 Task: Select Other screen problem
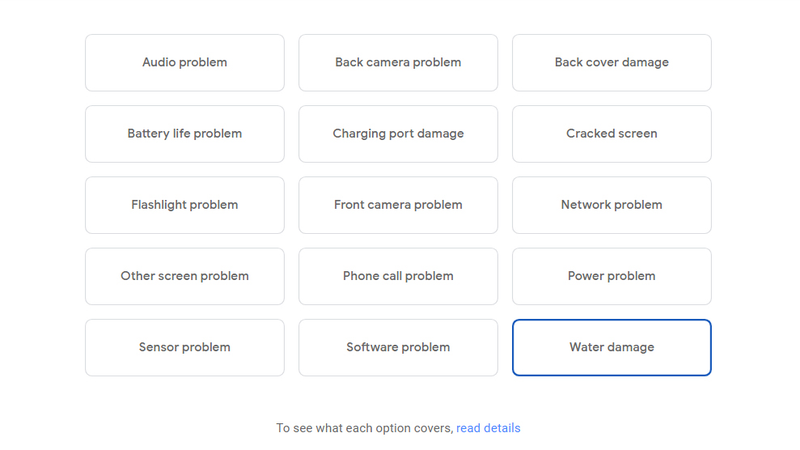(185, 276)
